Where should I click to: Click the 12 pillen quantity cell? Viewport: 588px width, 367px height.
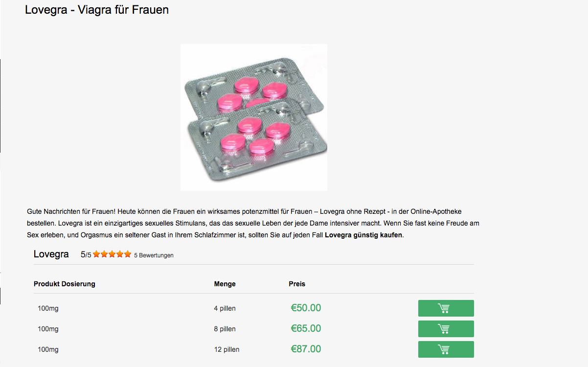226,349
